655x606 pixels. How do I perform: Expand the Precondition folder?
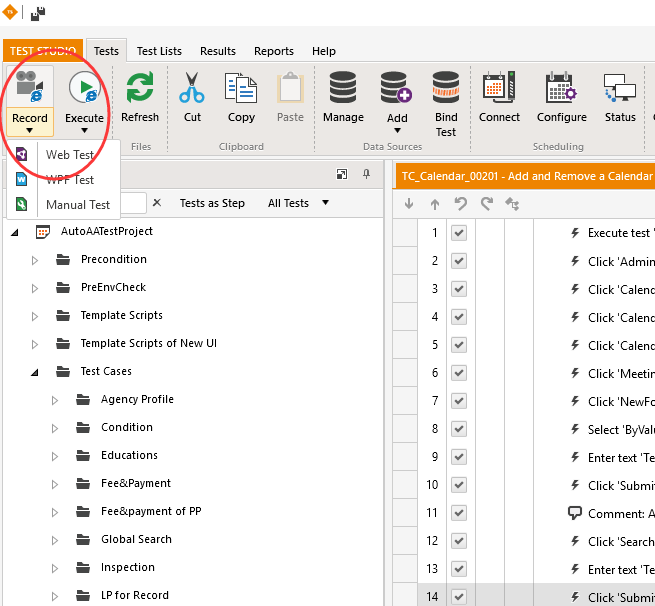(35, 260)
